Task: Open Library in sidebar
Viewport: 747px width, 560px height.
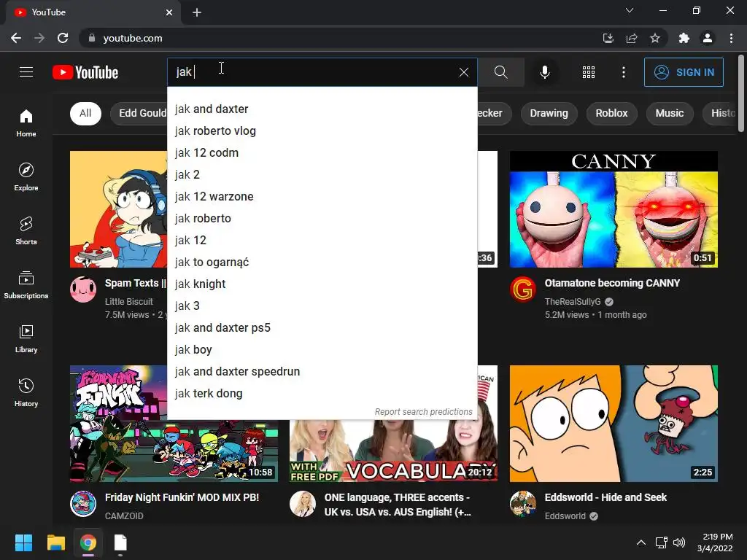Action: 26,338
